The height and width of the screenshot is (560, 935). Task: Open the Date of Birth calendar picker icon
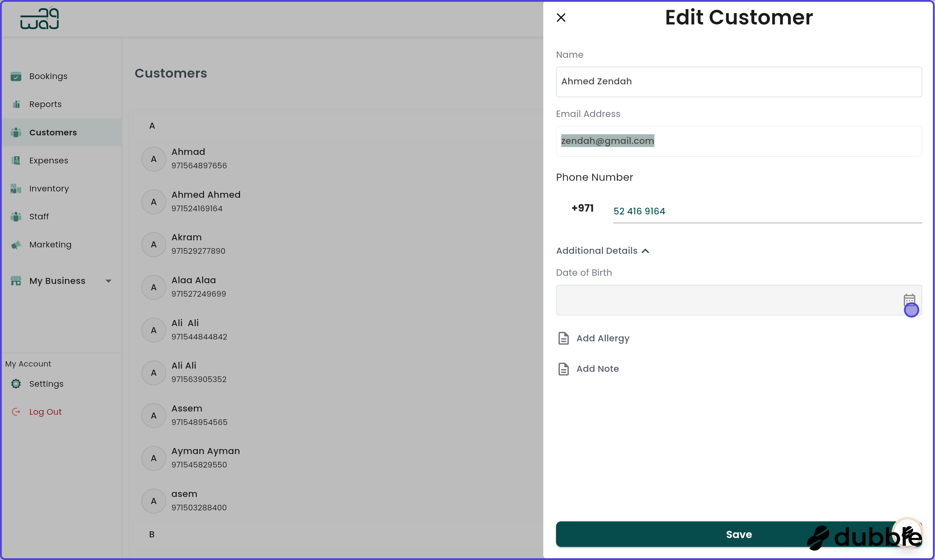909,299
